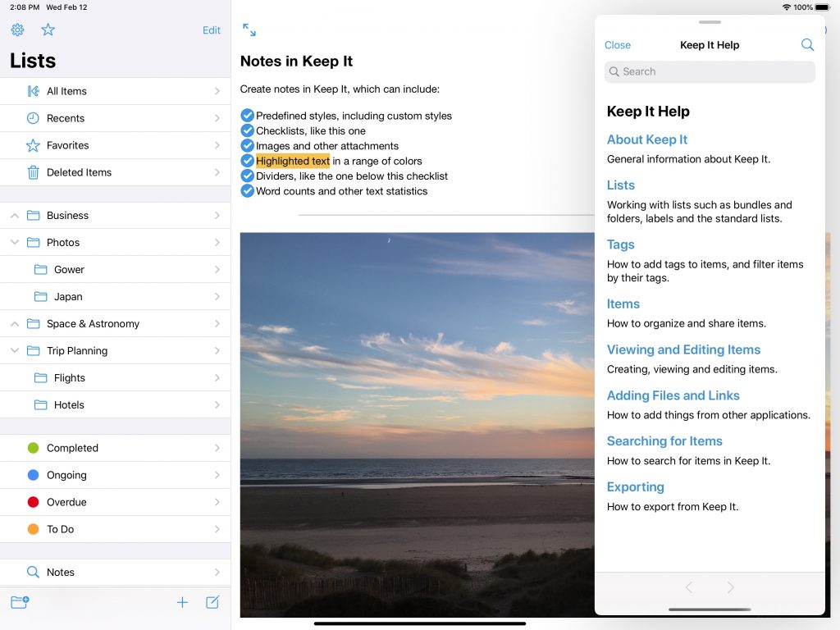Uncheck 'Images and other attachments' item

pyautogui.click(x=247, y=146)
